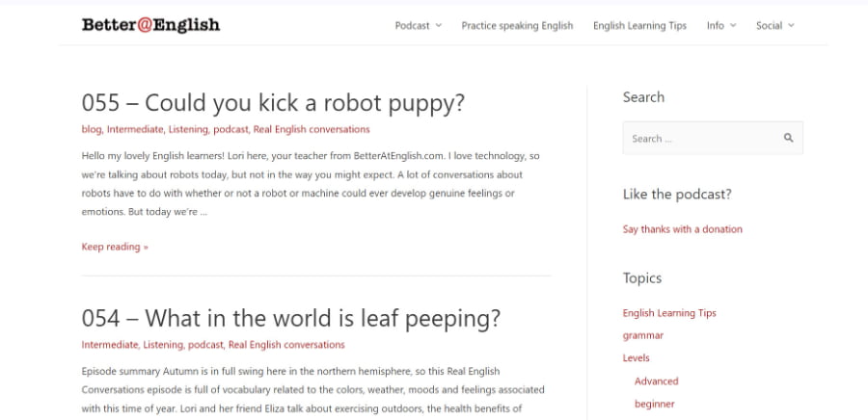
Task: Open the grammar topic in sidebar
Action: (642, 335)
